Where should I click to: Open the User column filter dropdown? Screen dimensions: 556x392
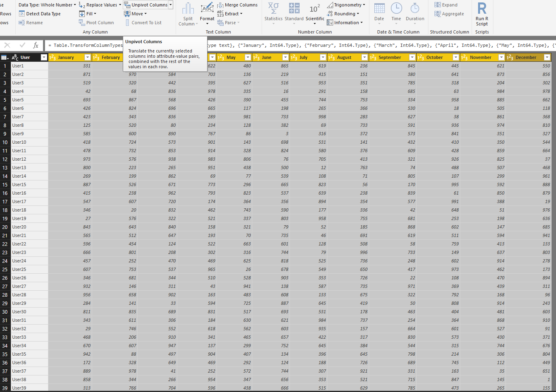(44, 57)
